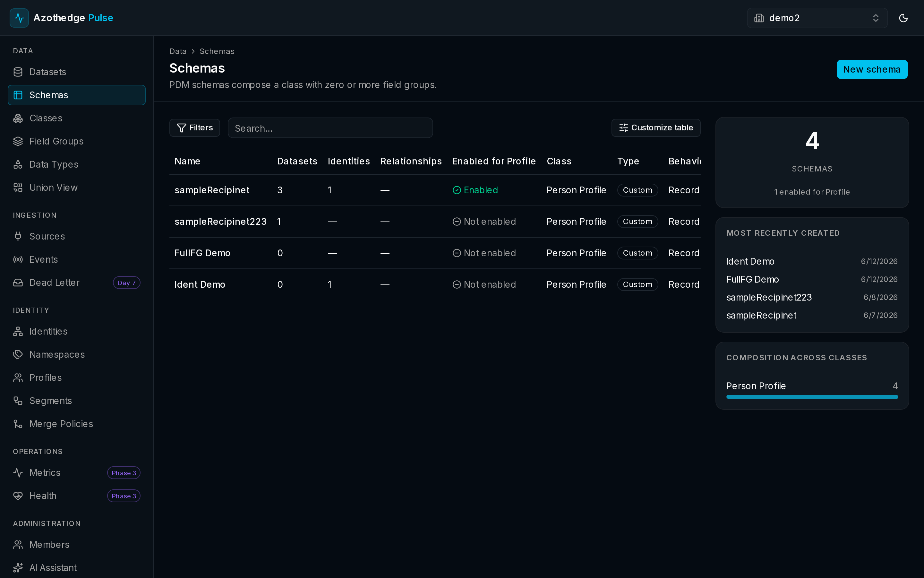924x578 pixels.
Task: Open the sampleRecipinet223 schema row
Action: click(x=435, y=222)
